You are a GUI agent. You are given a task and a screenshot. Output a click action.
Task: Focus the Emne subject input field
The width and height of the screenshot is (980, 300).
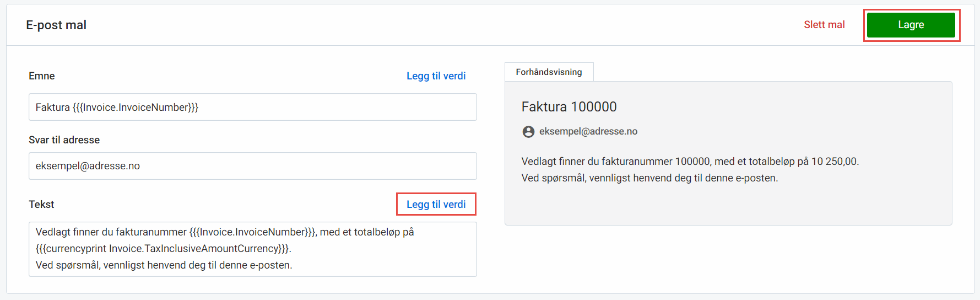tap(252, 107)
